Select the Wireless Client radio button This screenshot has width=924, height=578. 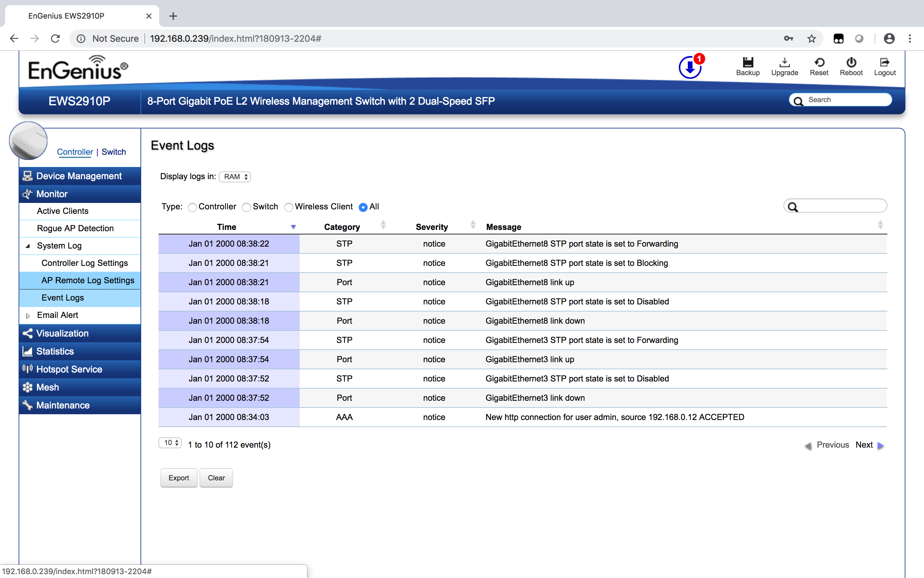tap(289, 207)
